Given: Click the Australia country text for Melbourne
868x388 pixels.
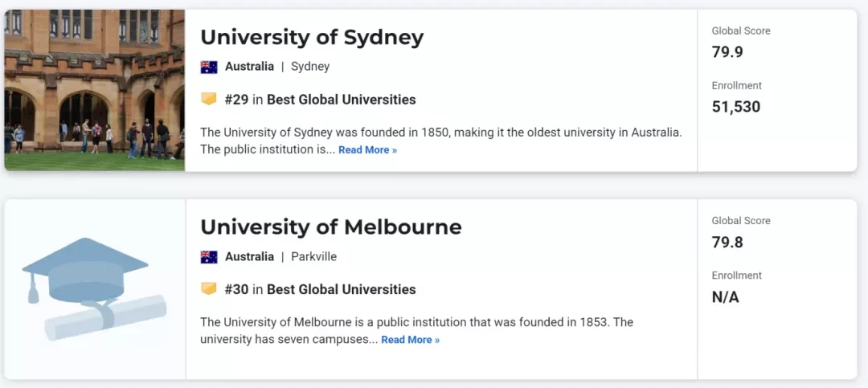Looking at the screenshot, I should (249, 257).
